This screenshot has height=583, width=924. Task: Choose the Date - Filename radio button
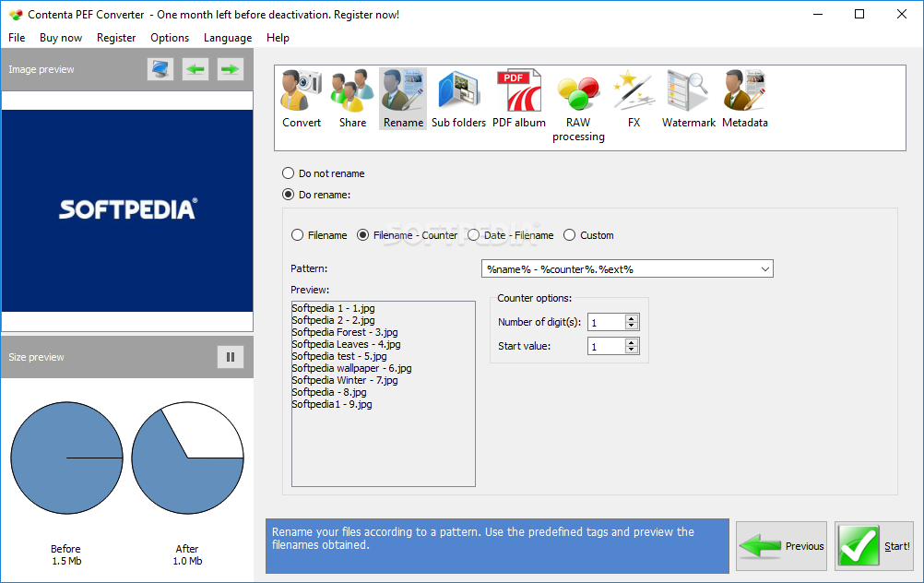511,235
